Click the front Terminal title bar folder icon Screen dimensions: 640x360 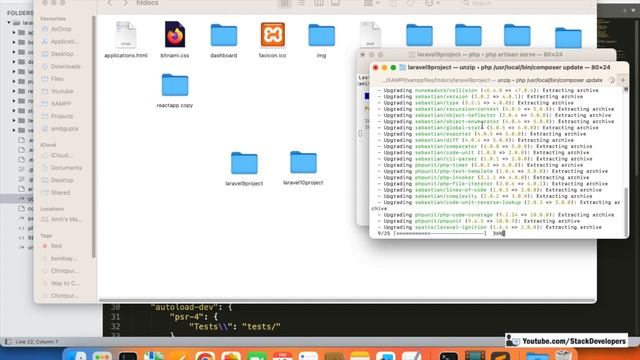pos(402,67)
